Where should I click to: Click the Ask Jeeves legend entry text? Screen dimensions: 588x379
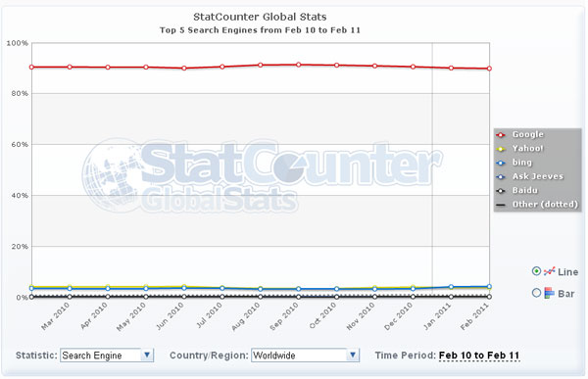click(538, 176)
